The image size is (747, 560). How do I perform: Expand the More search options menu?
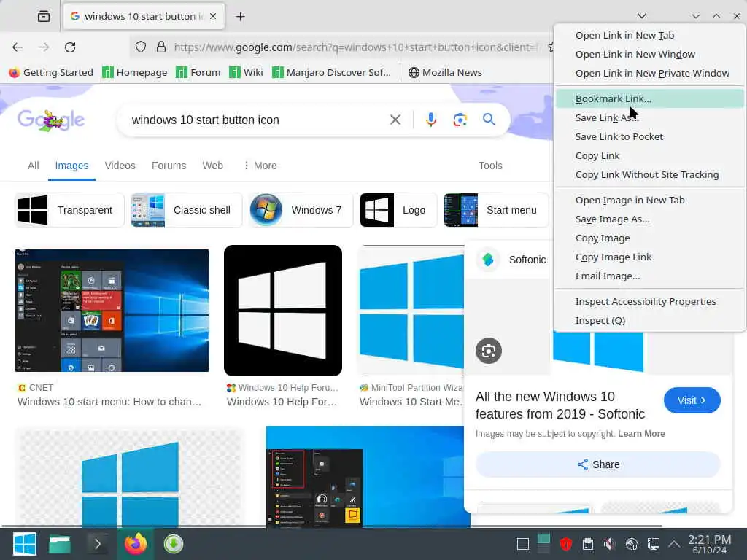coord(260,166)
